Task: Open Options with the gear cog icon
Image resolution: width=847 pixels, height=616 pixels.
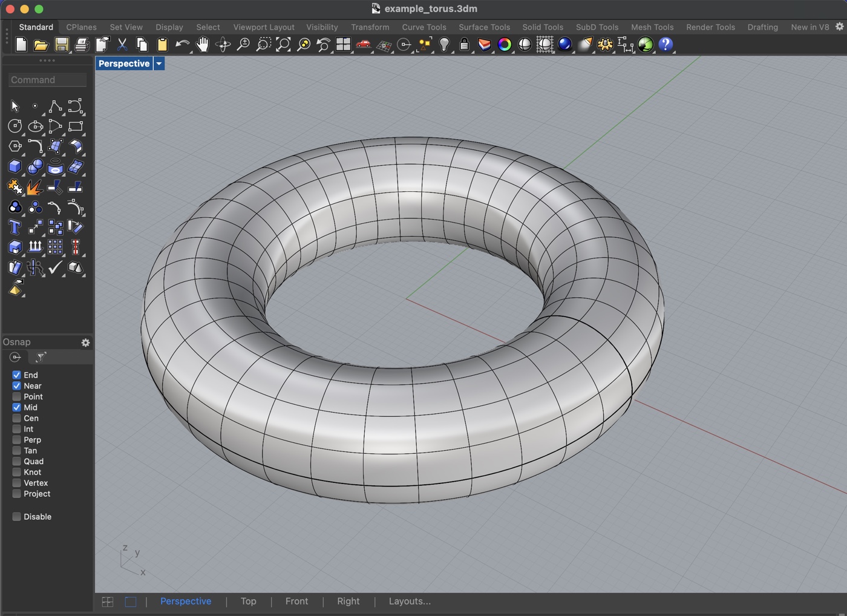Action: (x=605, y=44)
